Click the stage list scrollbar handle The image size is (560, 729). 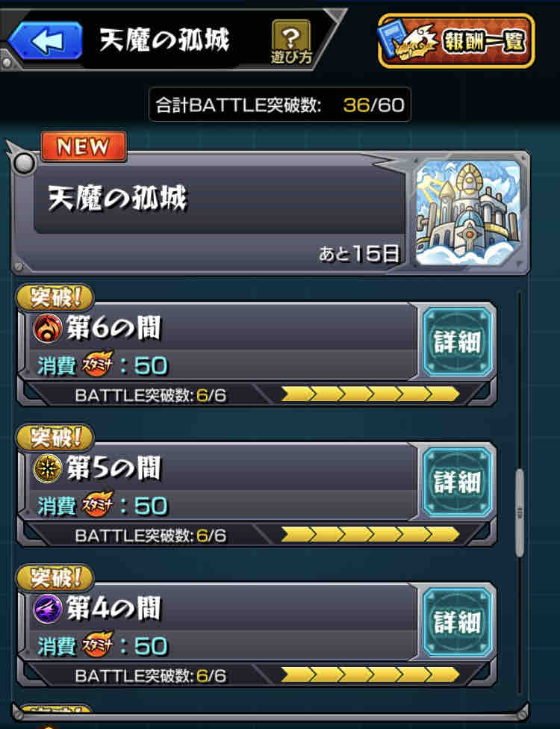520,513
